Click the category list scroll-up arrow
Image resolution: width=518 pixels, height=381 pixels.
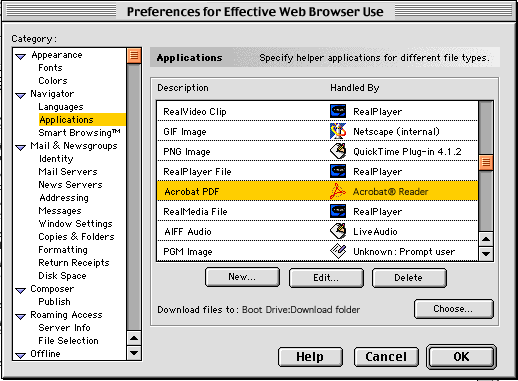pyautogui.click(x=134, y=338)
